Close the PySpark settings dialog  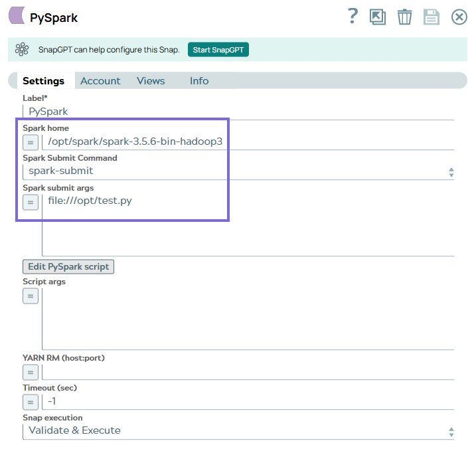point(459,17)
